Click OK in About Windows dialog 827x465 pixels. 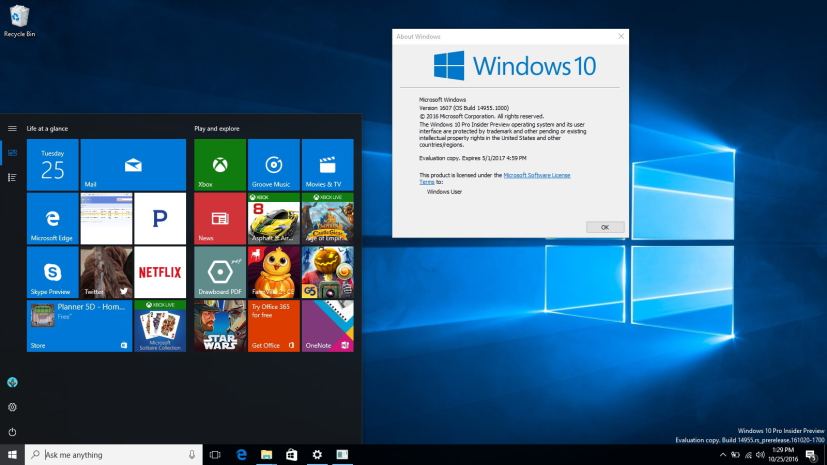click(x=605, y=227)
